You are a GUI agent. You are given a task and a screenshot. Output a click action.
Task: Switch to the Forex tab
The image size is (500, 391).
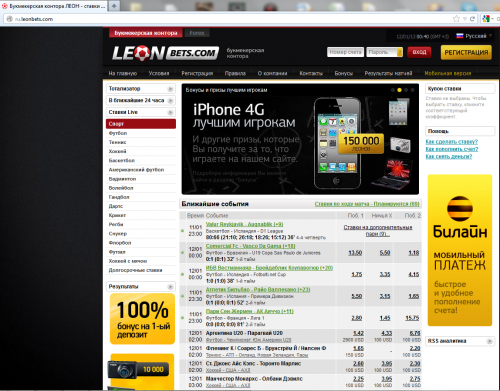click(x=197, y=33)
